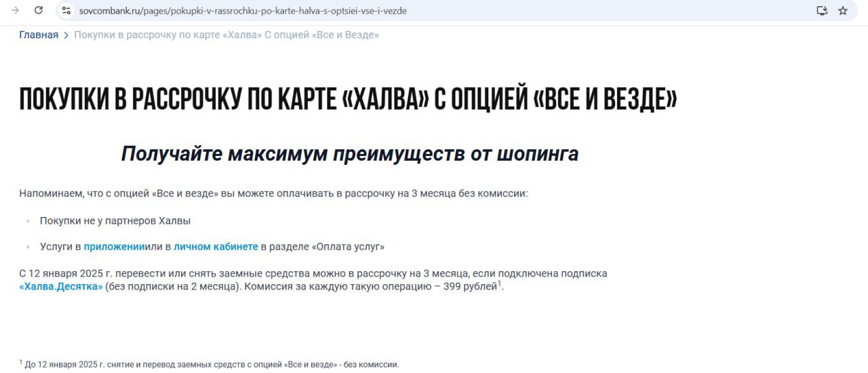Click the bullet «Покупки не у партнеров Халвы»
The image size is (868, 373).
pos(115,220)
